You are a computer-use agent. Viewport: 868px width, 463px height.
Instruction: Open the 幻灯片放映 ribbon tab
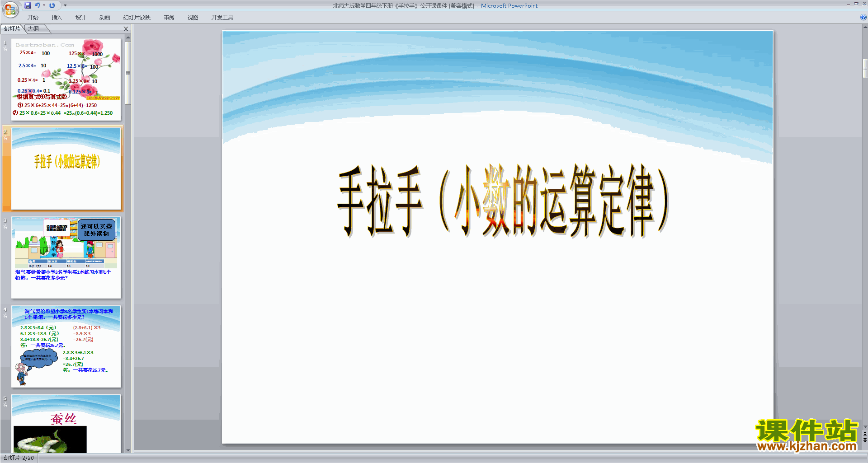click(137, 18)
